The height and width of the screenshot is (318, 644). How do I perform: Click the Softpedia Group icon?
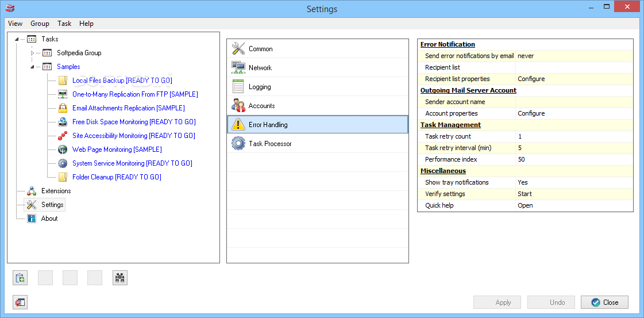pos(47,52)
